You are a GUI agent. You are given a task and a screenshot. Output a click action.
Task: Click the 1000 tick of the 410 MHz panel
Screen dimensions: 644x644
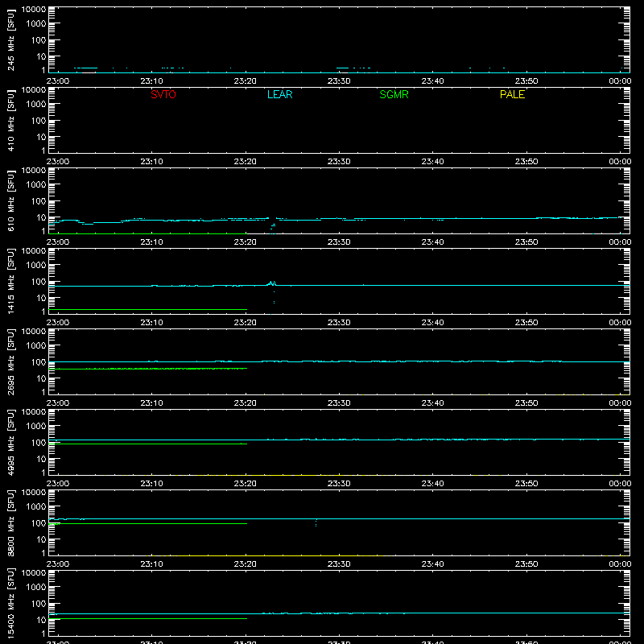click(x=36, y=105)
